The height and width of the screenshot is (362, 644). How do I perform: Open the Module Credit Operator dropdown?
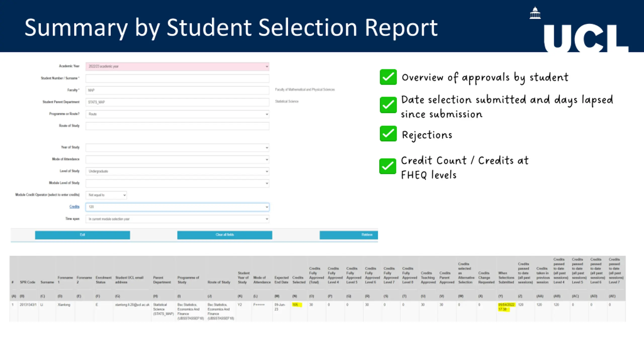tap(106, 195)
